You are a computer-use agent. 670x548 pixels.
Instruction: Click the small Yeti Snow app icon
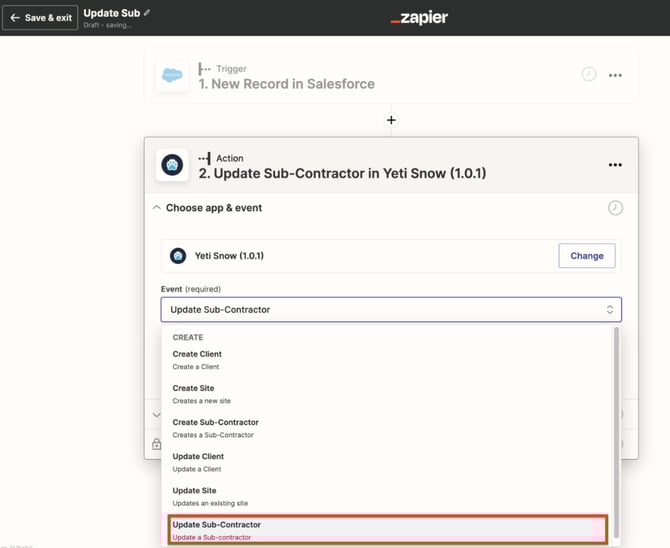point(178,256)
